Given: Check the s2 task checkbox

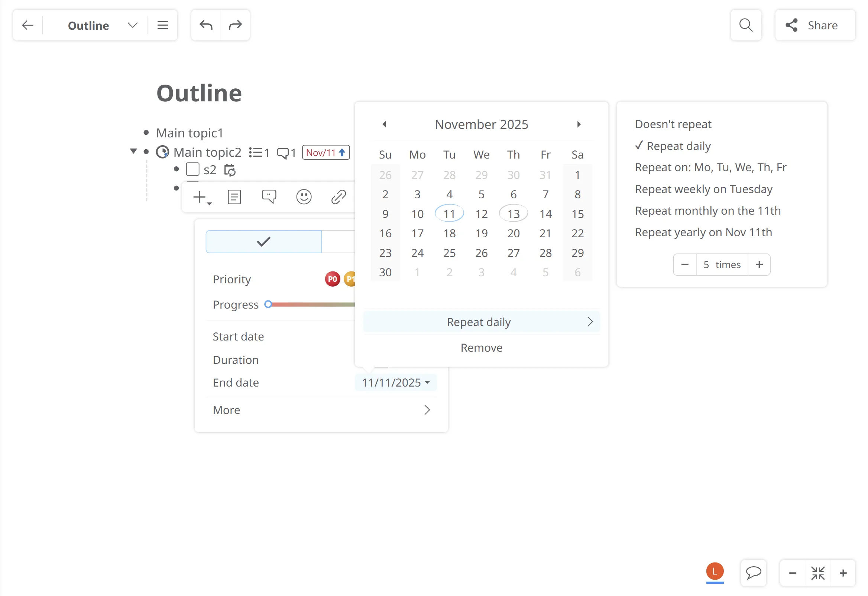Looking at the screenshot, I should (x=192, y=170).
